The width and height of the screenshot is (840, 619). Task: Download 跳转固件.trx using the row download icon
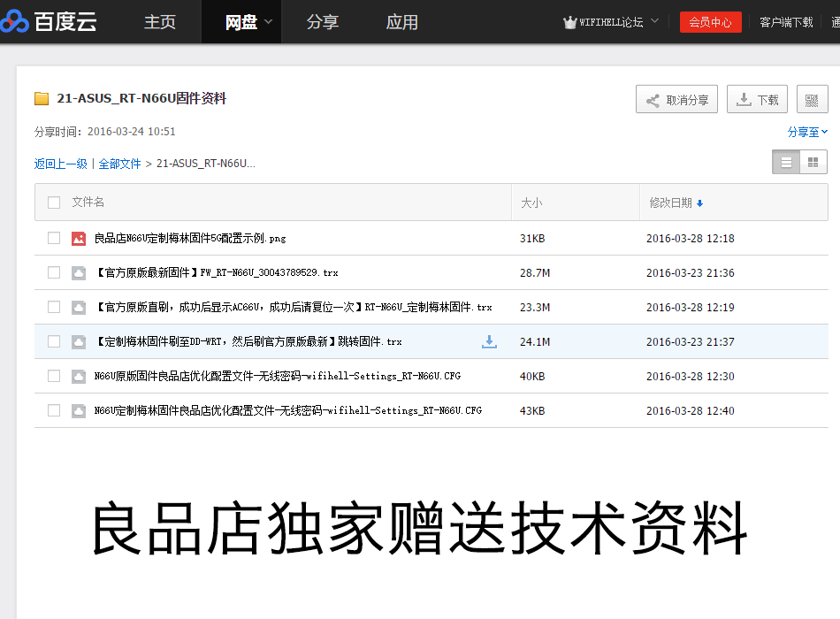coord(489,342)
